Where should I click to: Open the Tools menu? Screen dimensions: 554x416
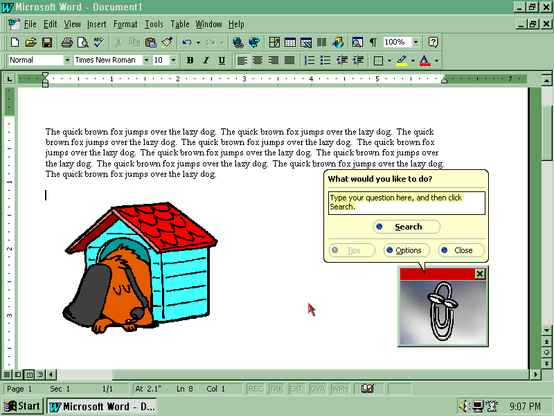pos(154,24)
